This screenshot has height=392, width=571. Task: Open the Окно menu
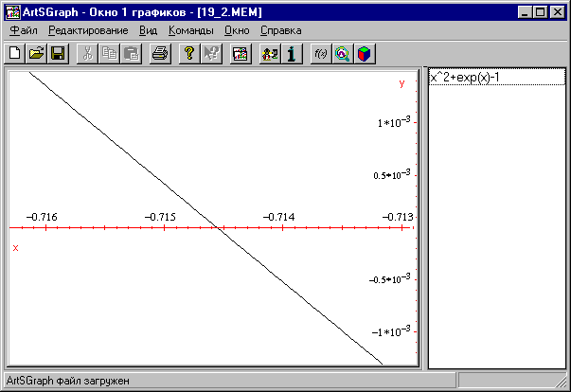tap(237, 30)
